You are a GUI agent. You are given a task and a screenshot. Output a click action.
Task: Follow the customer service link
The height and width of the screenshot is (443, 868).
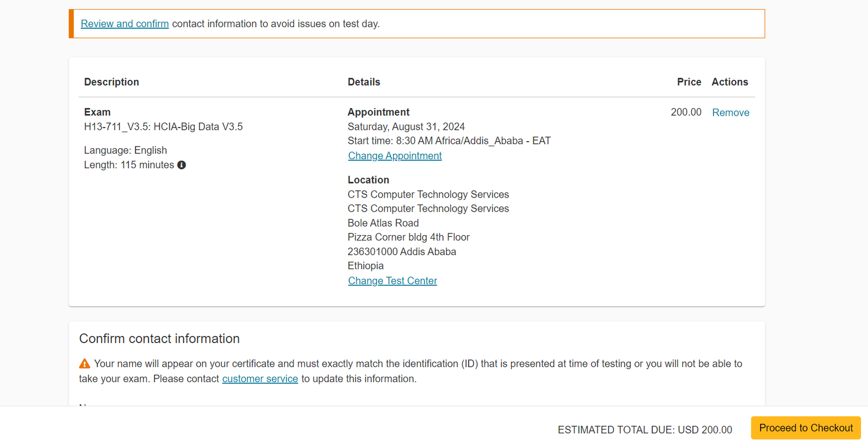tap(260, 379)
